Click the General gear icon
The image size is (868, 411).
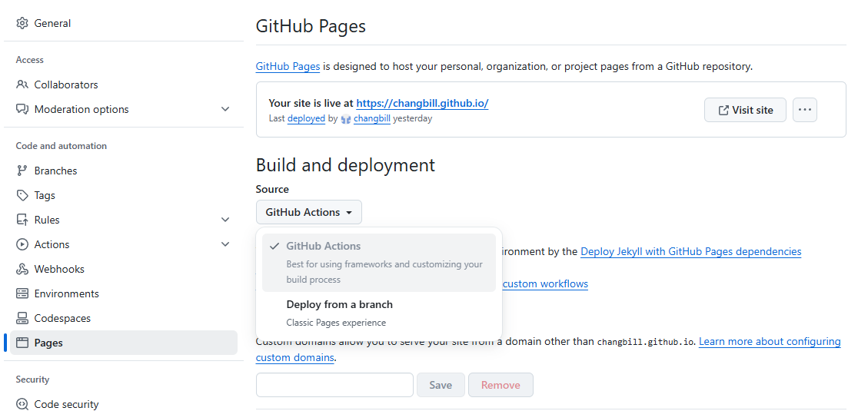click(22, 23)
